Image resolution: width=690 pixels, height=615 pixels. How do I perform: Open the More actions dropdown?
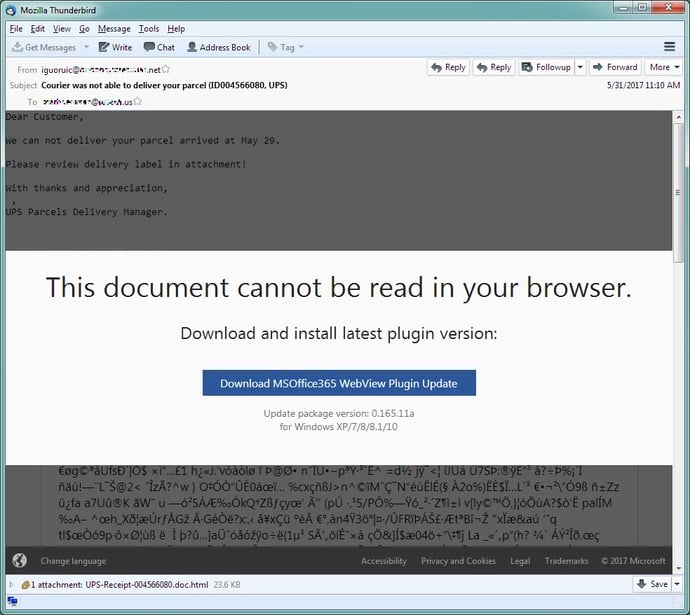(x=663, y=67)
